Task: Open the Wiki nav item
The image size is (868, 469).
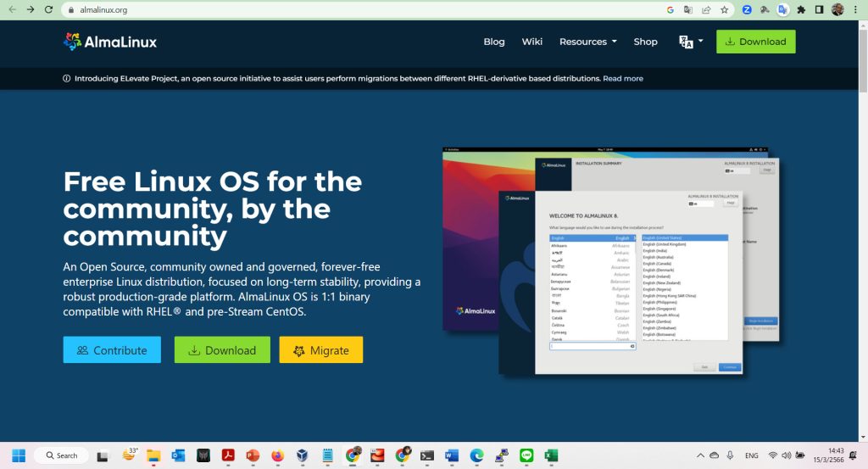Action: coord(531,42)
